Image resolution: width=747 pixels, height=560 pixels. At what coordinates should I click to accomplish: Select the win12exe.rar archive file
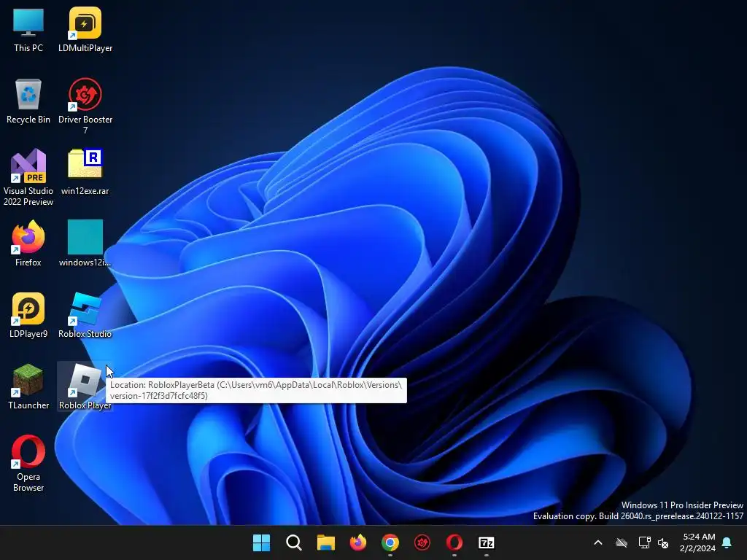point(85,172)
